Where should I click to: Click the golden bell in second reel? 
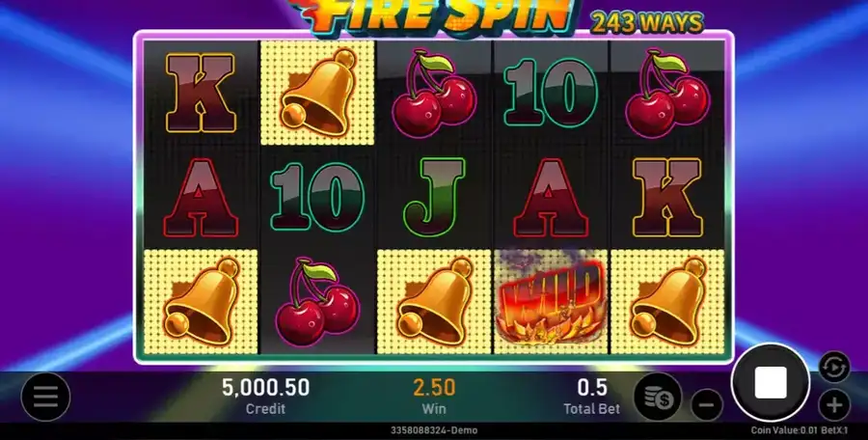click(317, 93)
